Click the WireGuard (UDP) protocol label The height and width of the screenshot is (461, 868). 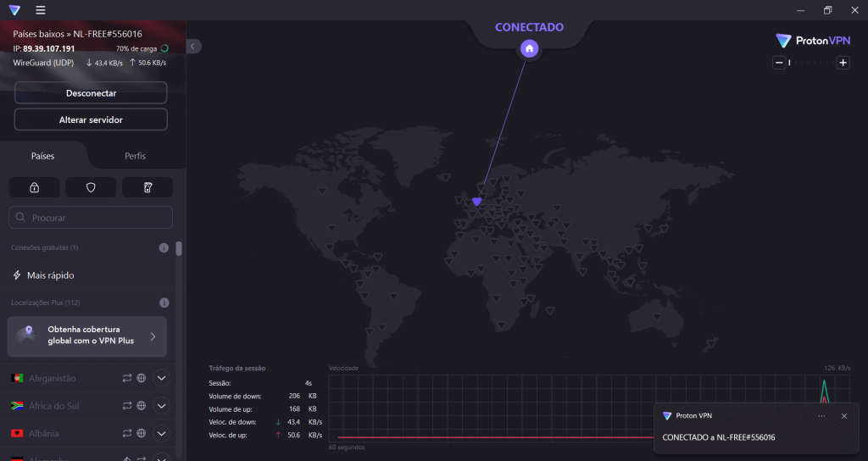[43, 63]
